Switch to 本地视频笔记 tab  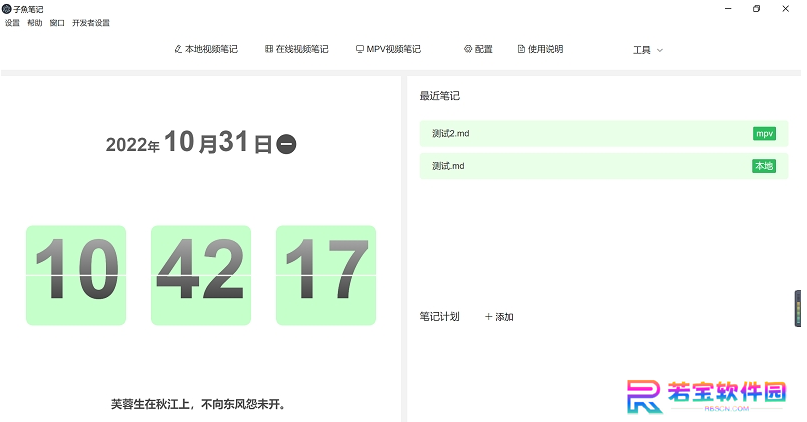tap(206, 49)
